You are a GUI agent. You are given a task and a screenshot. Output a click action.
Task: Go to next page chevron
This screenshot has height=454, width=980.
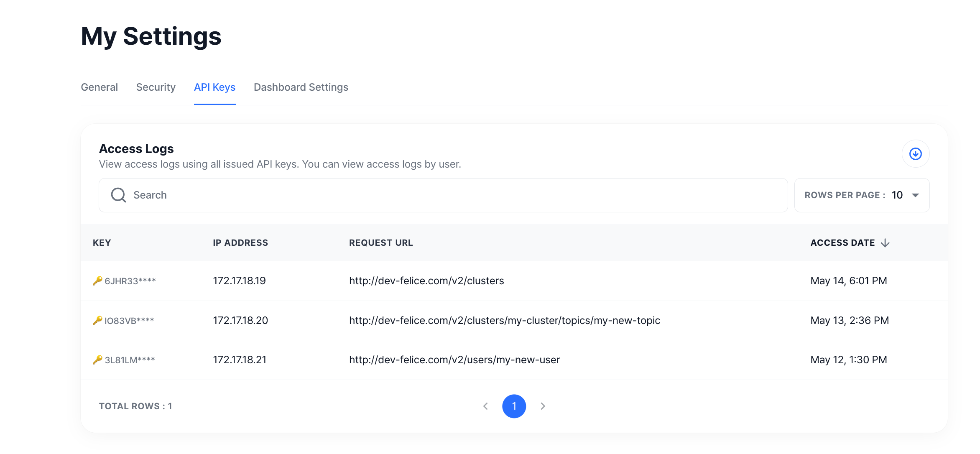[x=543, y=406]
